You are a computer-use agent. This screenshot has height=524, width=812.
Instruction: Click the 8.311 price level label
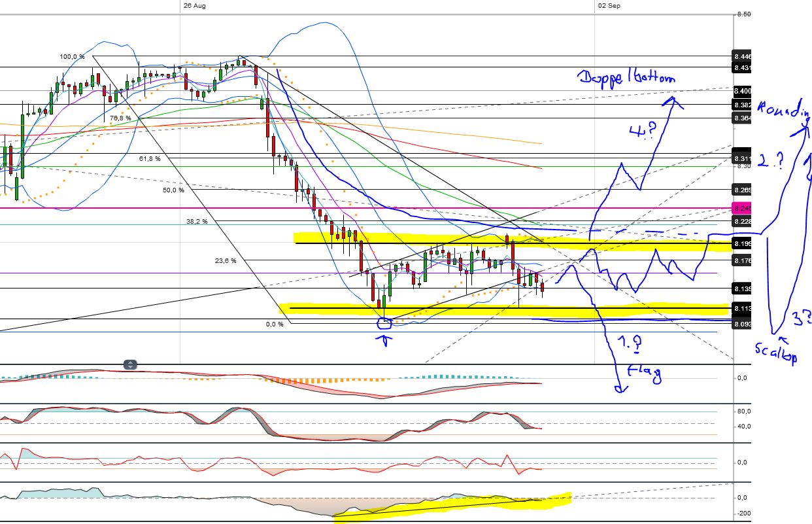[741, 158]
